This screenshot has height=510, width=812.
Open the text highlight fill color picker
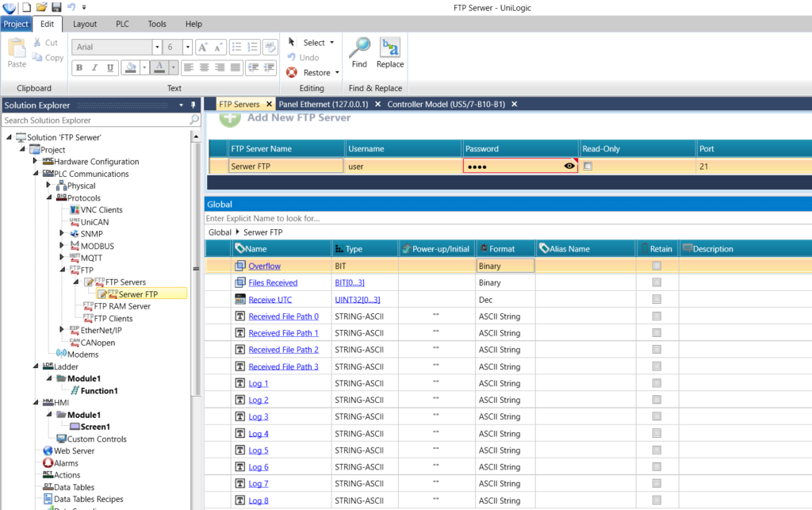[x=131, y=68]
